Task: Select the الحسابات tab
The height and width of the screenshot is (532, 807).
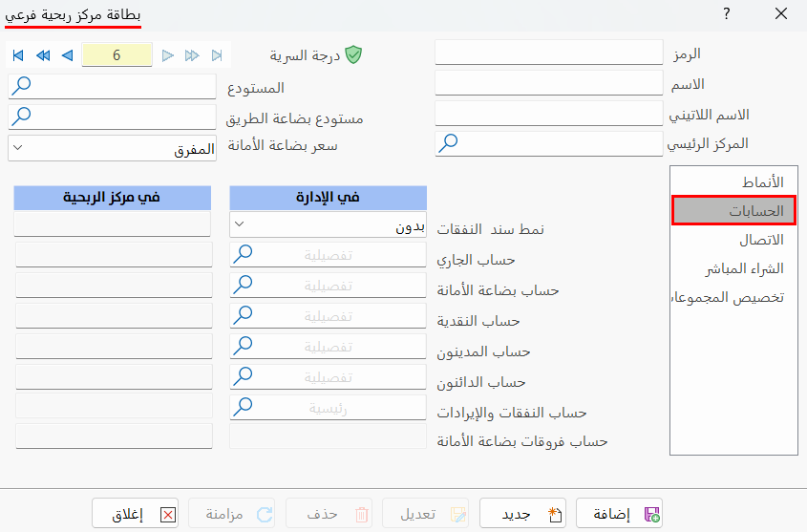Action: pos(734,210)
